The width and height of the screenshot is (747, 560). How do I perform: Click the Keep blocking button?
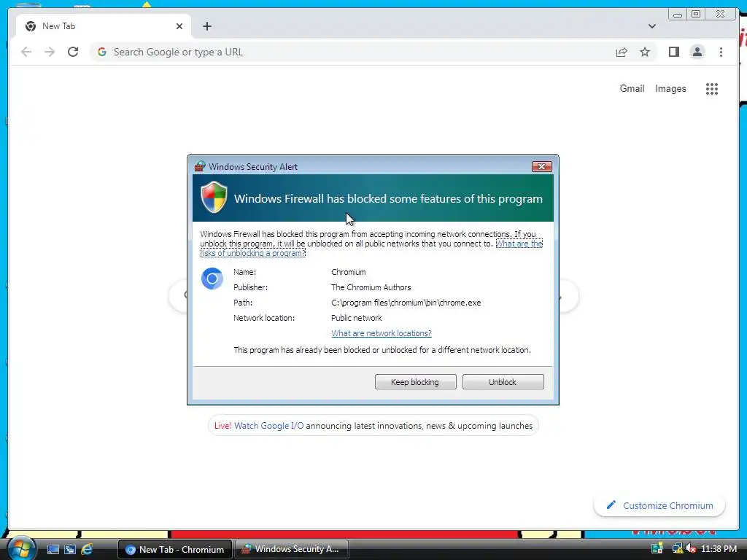tap(415, 382)
